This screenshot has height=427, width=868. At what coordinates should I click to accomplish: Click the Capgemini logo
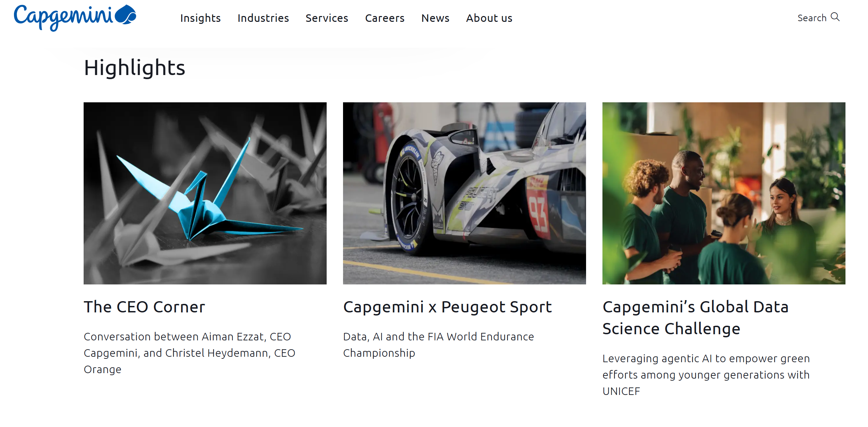(x=75, y=18)
